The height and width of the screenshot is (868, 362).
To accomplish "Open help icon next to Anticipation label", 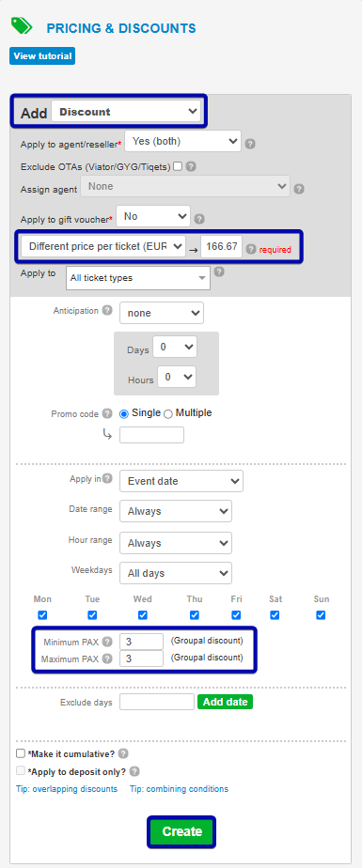I will tap(107, 311).
